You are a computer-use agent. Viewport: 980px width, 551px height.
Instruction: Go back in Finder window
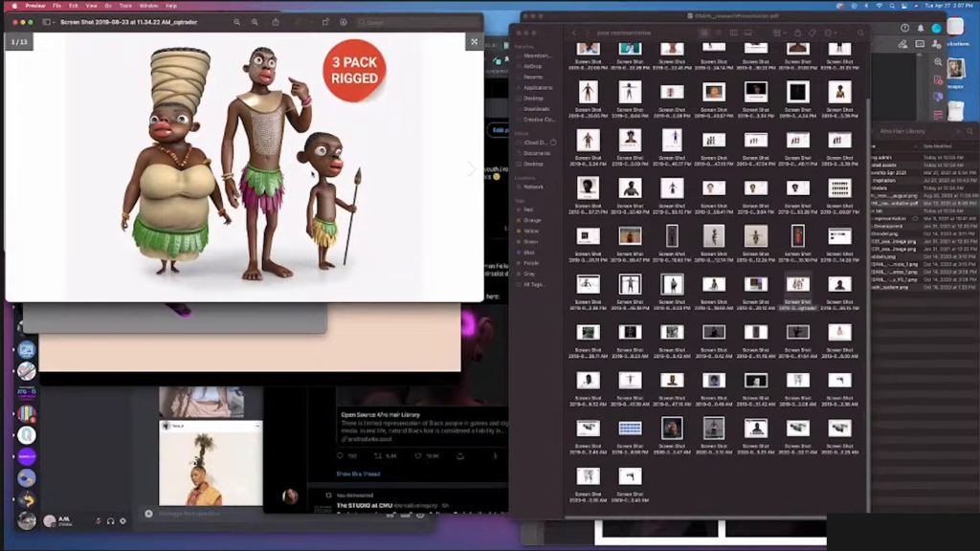[574, 33]
